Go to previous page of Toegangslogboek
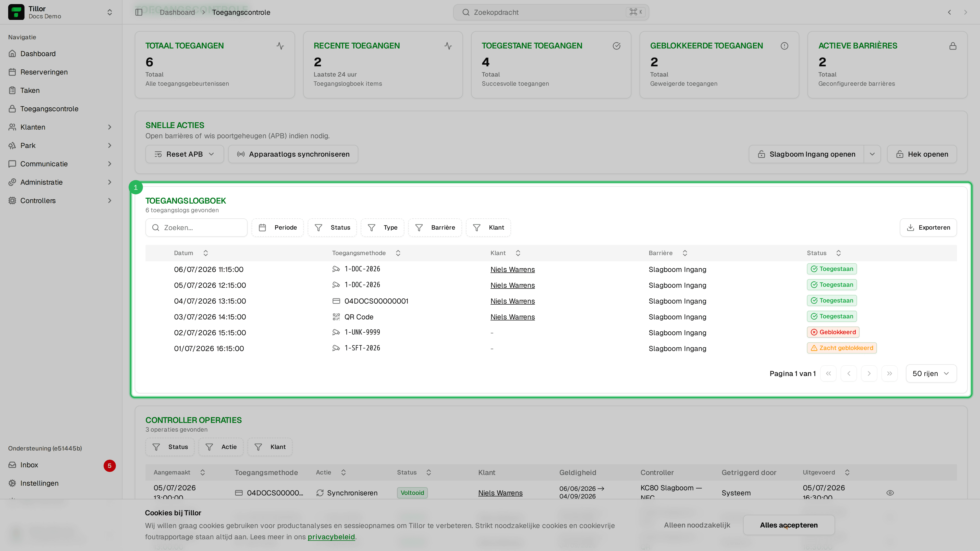Viewport: 980px width, 551px height. [x=849, y=373]
